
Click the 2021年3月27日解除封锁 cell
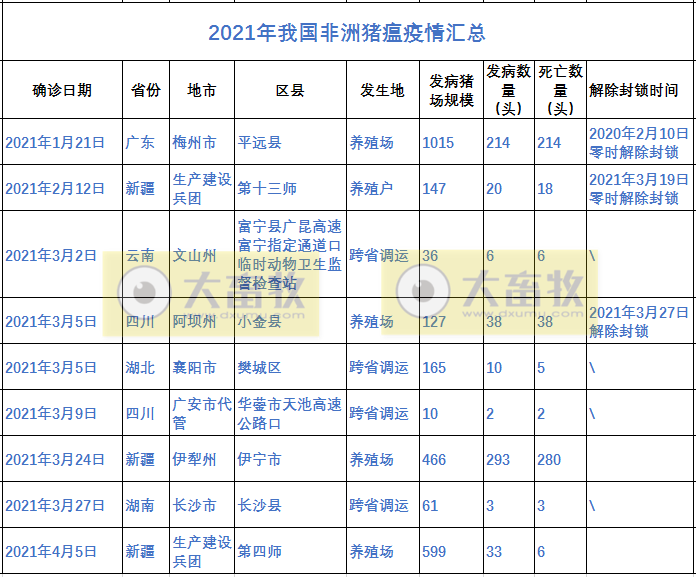[639, 321]
